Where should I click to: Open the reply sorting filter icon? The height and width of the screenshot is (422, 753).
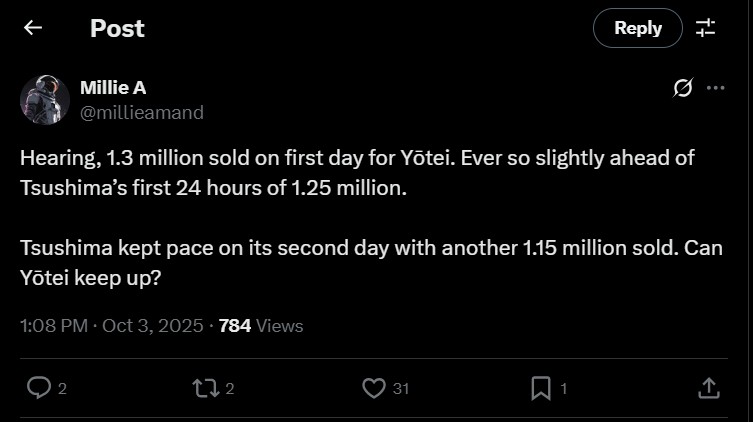click(x=706, y=28)
